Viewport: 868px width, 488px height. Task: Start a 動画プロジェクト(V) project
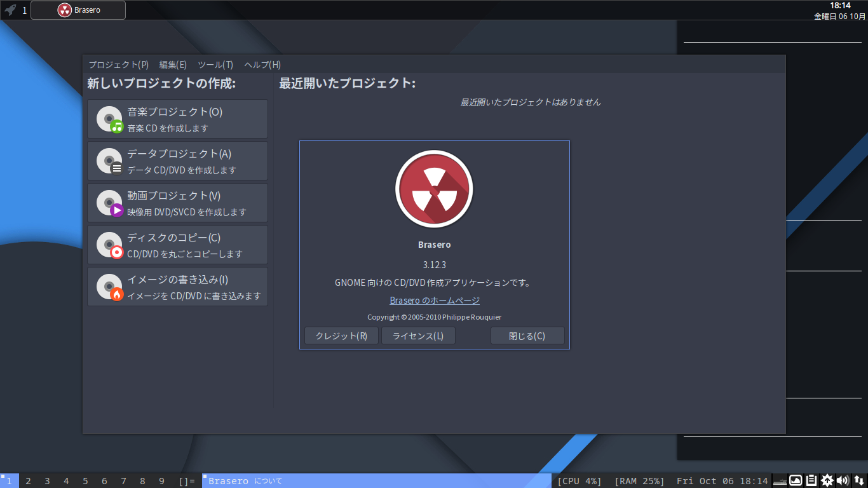point(178,203)
